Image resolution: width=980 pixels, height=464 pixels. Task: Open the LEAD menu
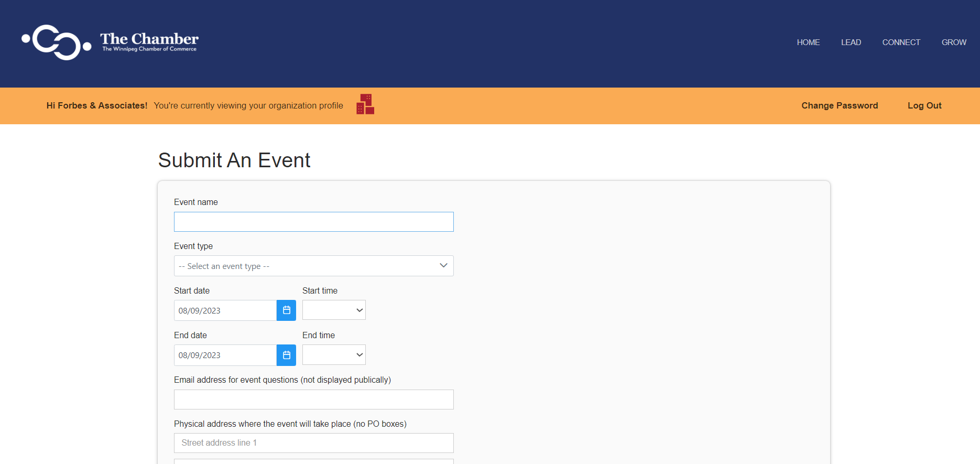(x=851, y=42)
